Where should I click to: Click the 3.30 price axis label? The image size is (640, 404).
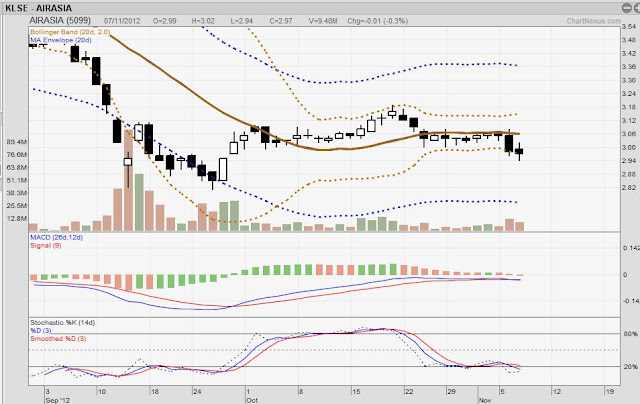[629, 80]
